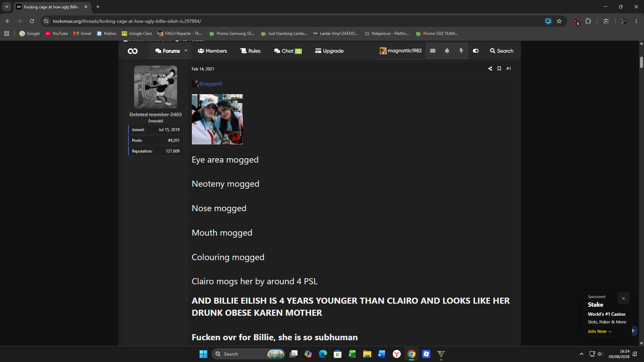644x362 pixels.
Task: Open the site Search
Action: (501, 51)
